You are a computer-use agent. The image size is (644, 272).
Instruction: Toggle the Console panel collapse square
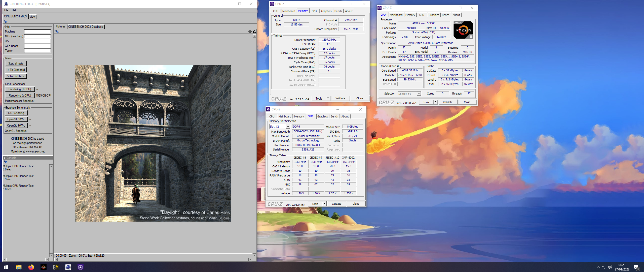(x=5, y=158)
